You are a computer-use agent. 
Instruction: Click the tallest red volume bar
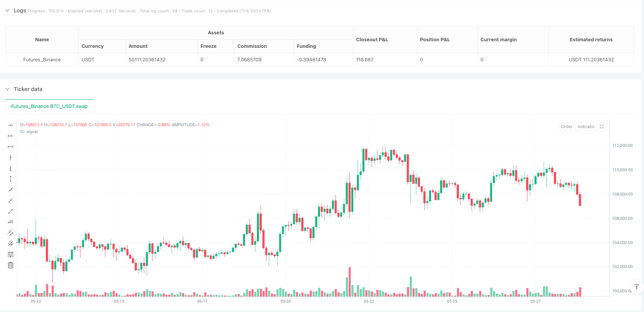pos(350,282)
